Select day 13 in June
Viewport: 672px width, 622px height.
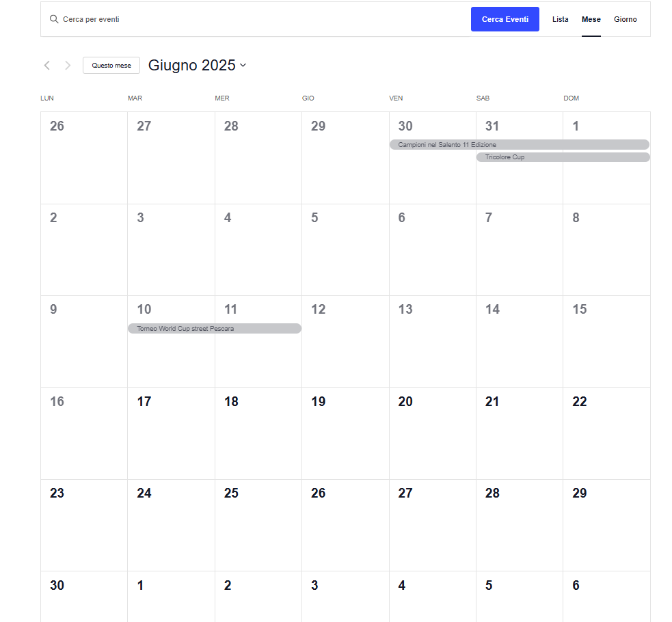(x=405, y=309)
